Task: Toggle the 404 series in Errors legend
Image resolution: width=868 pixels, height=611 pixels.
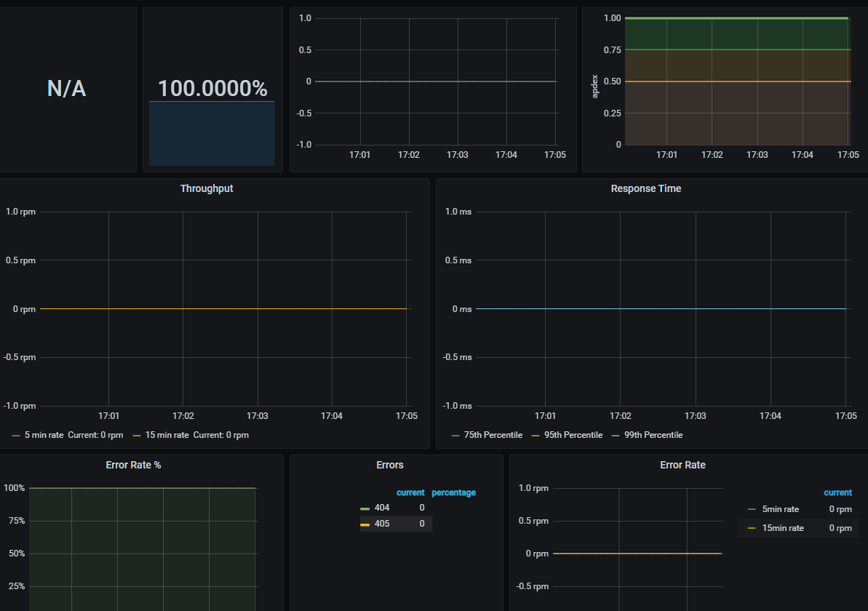Action: 382,508
